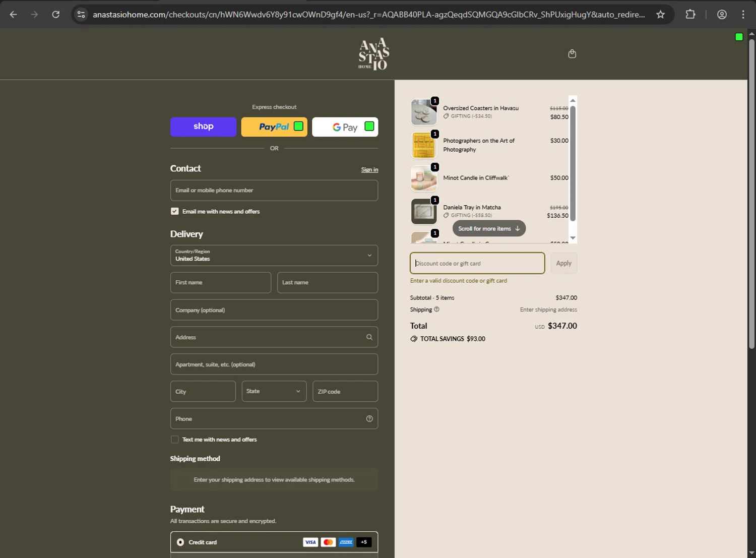The width and height of the screenshot is (756, 558).
Task: Click the $347.00 total amount
Action: pyautogui.click(x=562, y=326)
